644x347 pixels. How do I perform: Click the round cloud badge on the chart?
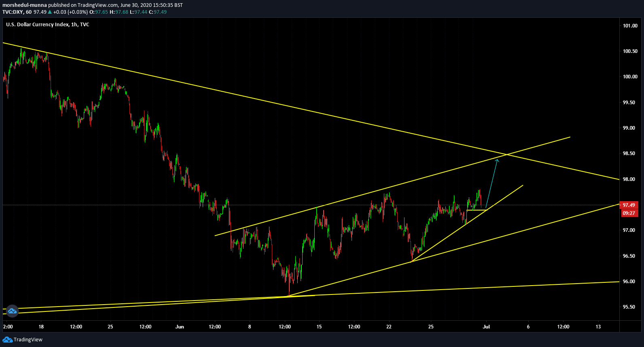tap(12, 311)
